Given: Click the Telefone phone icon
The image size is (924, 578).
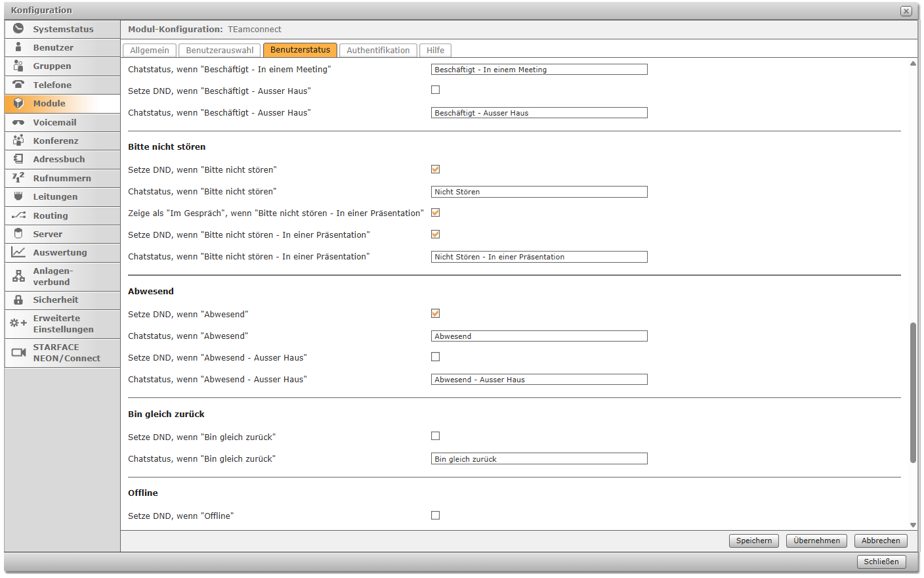Looking at the screenshot, I should [18, 85].
